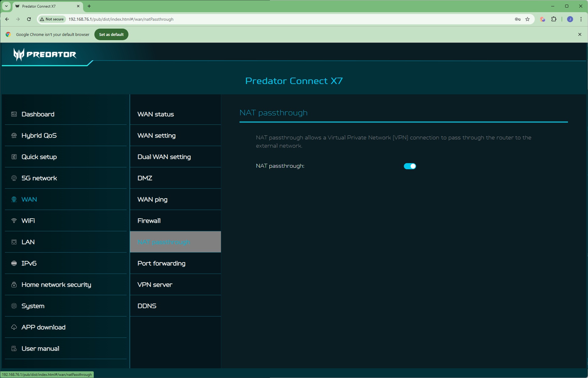Open the User manual link
The width and height of the screenshot is (588, 378).
tap(40, 348)
